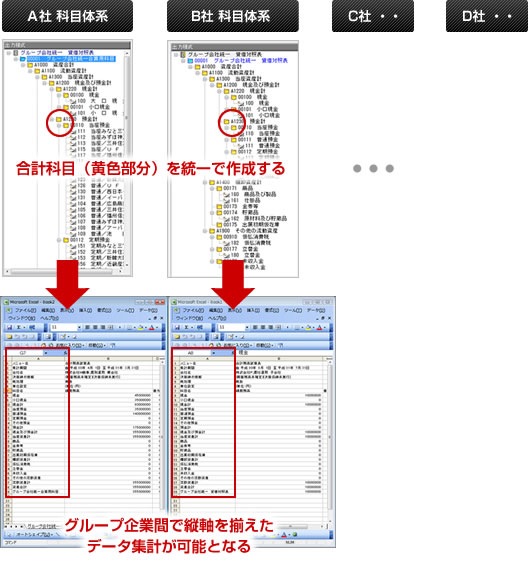
Task: Click the Save icon in right Excel toolbar
Action: coord(177,327)
